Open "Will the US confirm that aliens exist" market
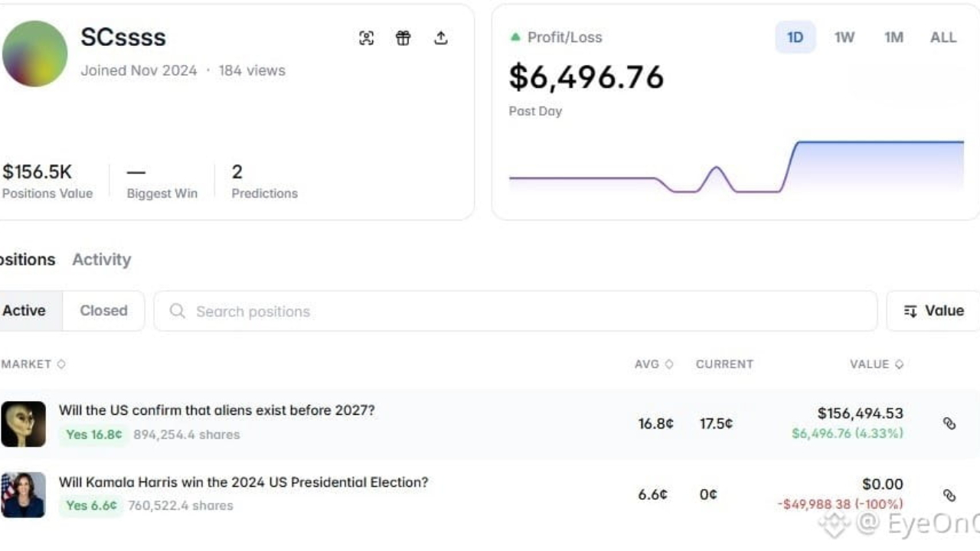980x551 pixels. (217, 410)
